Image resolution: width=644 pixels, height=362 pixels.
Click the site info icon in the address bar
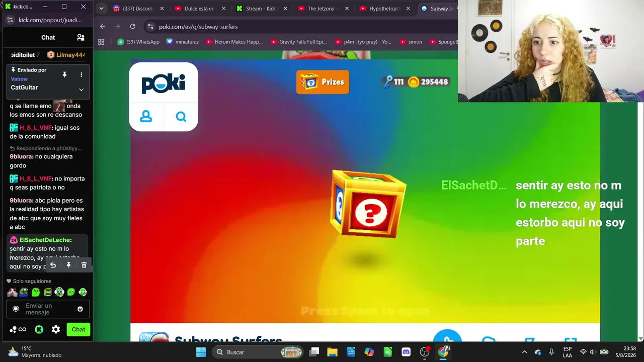tap(150, 27)
